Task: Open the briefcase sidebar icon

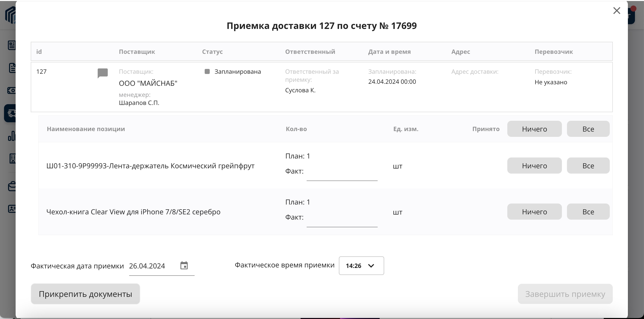Action: pyautogui.click(x=11, y=186)
